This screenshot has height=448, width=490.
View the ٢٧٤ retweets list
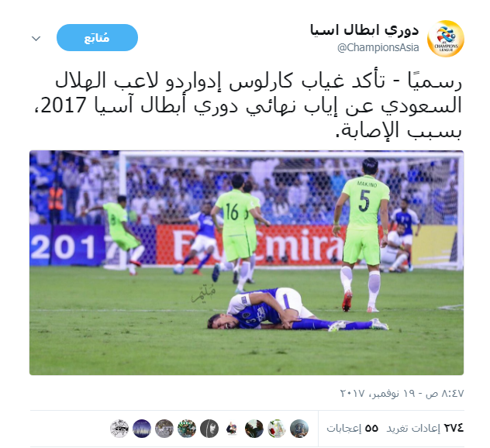[425, 428]
